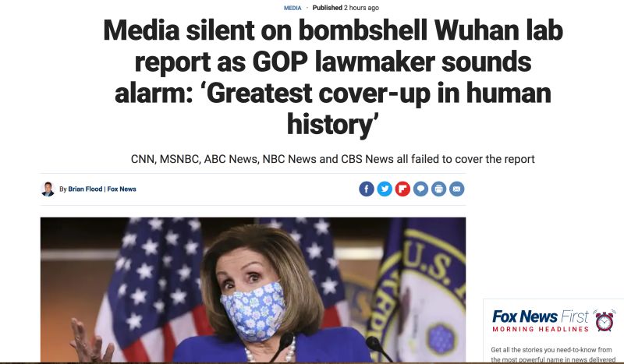Click the alarm clock newsletter icon
This screenshot has width=624, height=364.
(604, 320)
